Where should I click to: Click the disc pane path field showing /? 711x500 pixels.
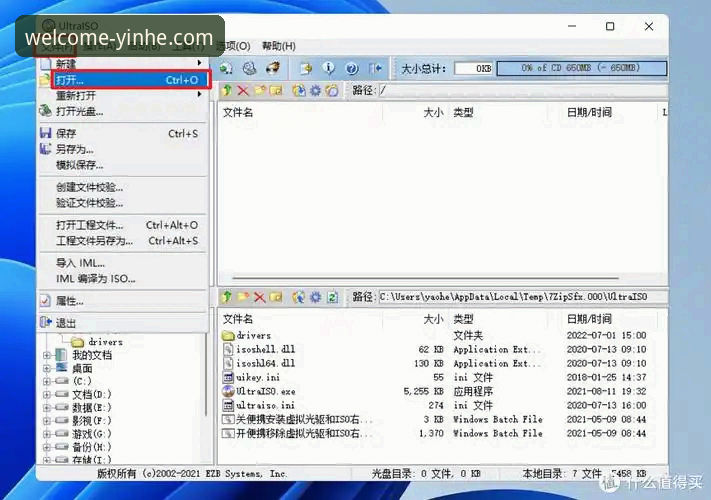pyautogui.click(x=522, y=91)
